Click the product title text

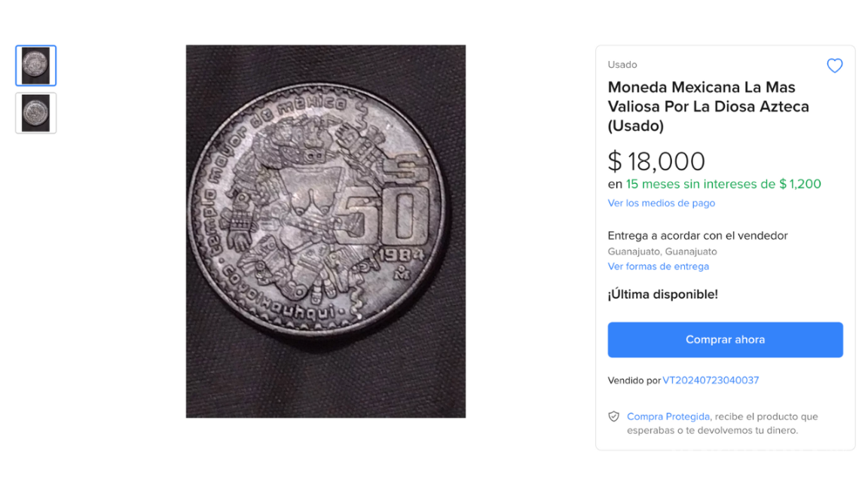point(708,106)
